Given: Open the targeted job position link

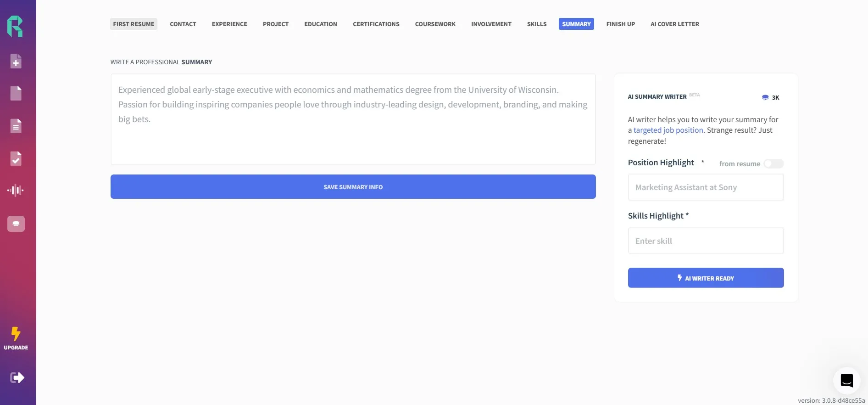Looking at the screenshot, I should (668, 130).
